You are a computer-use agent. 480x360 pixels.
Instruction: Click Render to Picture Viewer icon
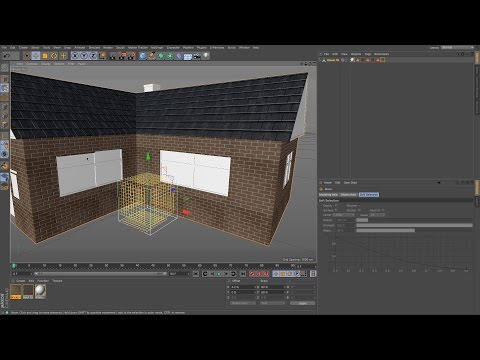pos(123,56)
